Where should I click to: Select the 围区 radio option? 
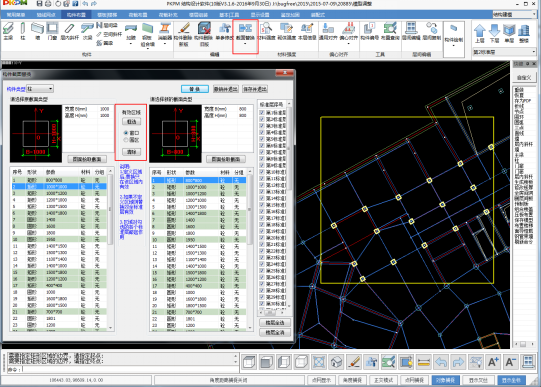point(126,140)
